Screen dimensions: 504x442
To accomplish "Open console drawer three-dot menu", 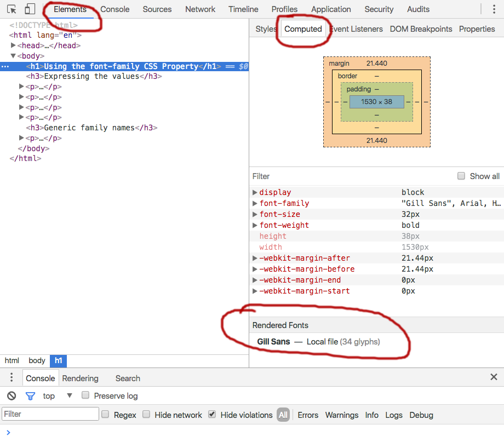I will point(12,377).
